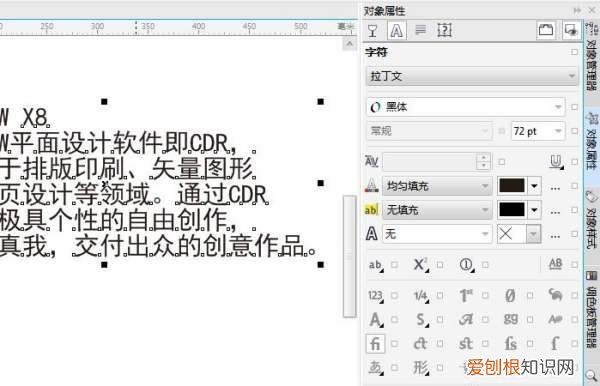Open fill settings ellipsis beside 均匀填充
The width and height of the screenshot is (600, 386).
pos(555,188)
